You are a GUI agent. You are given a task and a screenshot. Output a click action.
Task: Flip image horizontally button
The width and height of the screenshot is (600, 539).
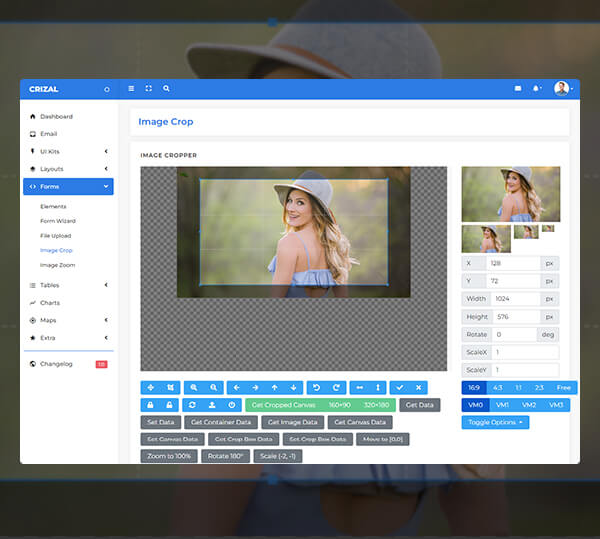359,388
